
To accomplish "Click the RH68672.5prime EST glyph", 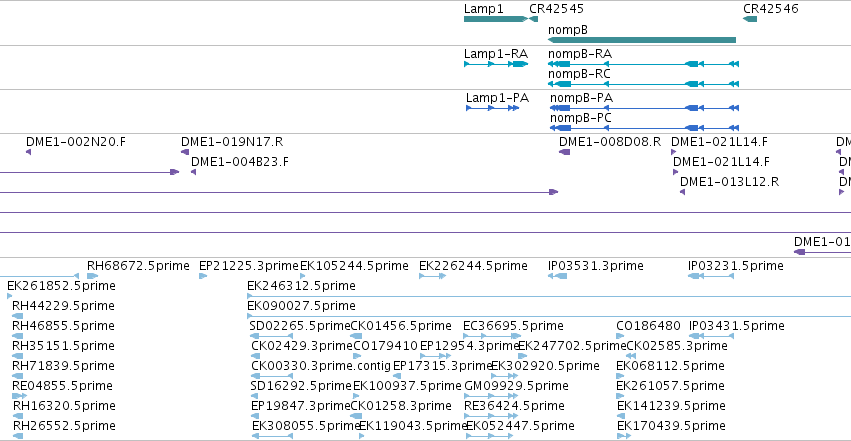I will point(92,276).
